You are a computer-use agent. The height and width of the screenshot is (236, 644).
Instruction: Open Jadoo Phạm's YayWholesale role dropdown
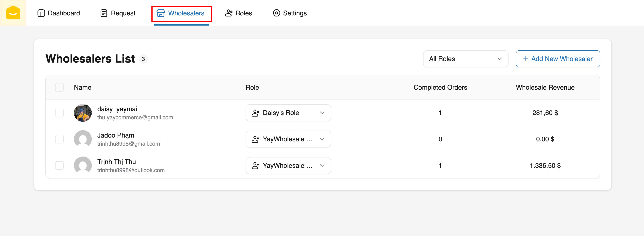322,139
